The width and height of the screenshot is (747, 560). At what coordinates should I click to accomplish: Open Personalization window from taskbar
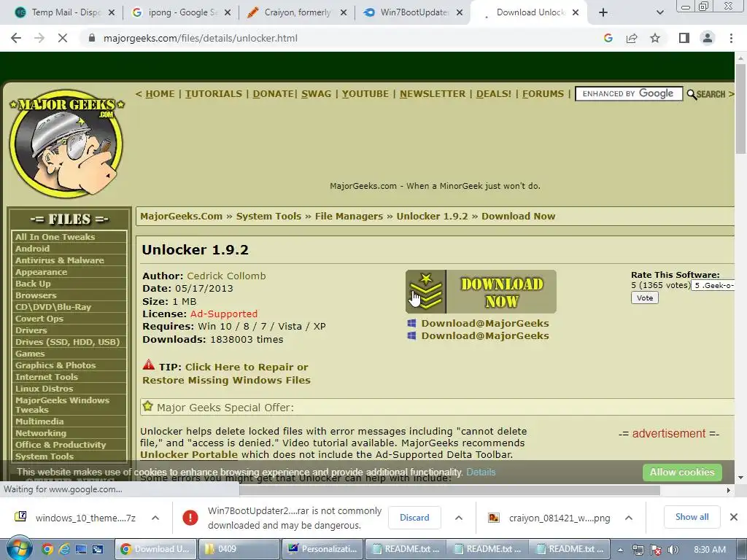coord(322,549)
